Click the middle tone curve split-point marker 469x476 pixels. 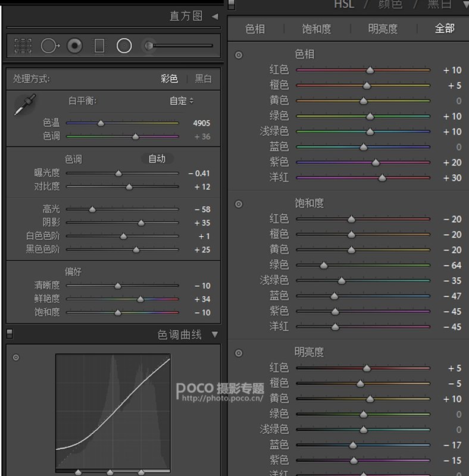(110, 472)
